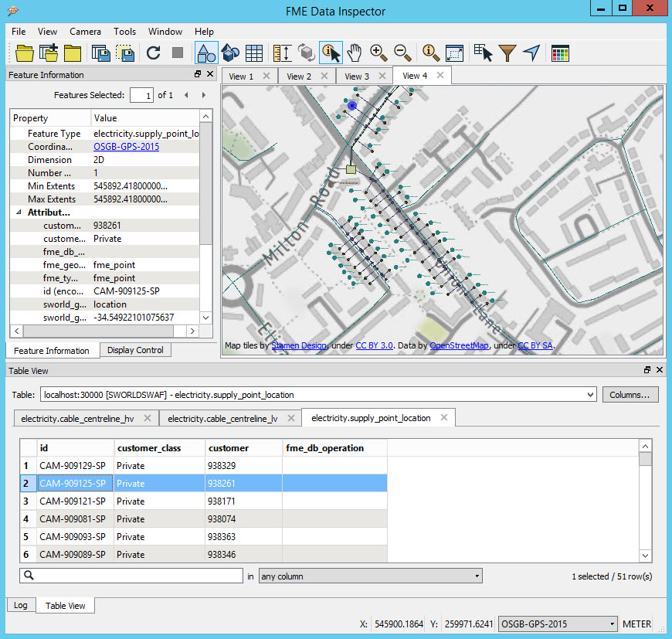The height and width of the screenshot is (639, 672).
Task: Click the Save Data As icon
Action: click(x=100, y=53)
